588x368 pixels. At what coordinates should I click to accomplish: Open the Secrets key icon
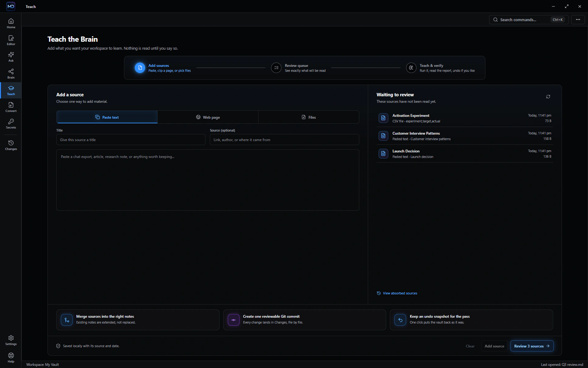pyautogui.click(x=11, y=124)
